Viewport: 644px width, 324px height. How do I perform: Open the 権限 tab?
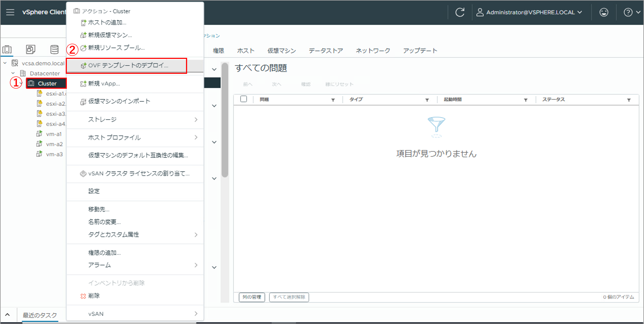(218, 51)
